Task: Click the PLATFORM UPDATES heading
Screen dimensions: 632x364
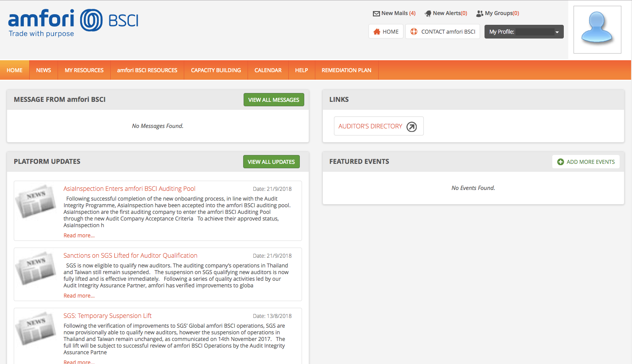Action: (47, 162)
